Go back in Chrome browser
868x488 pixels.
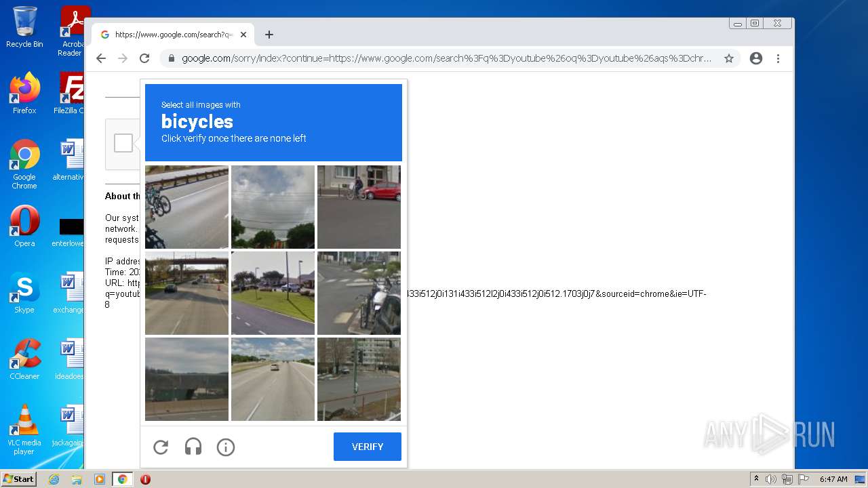point(101,58)
